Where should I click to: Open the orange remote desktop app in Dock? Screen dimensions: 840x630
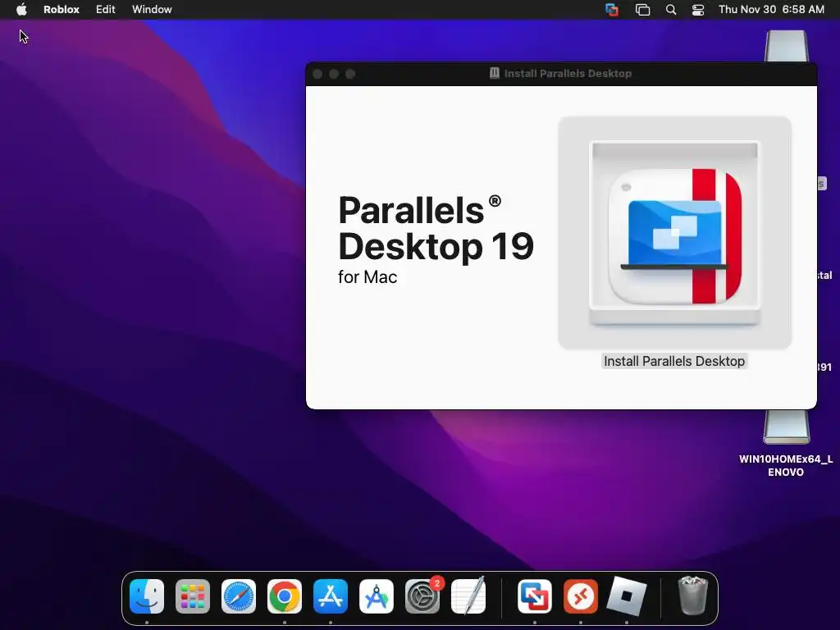point(581,596)
